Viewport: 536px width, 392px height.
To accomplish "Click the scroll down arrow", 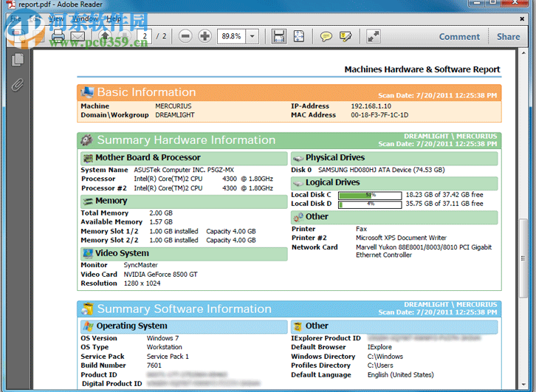I will click(523, 385).
